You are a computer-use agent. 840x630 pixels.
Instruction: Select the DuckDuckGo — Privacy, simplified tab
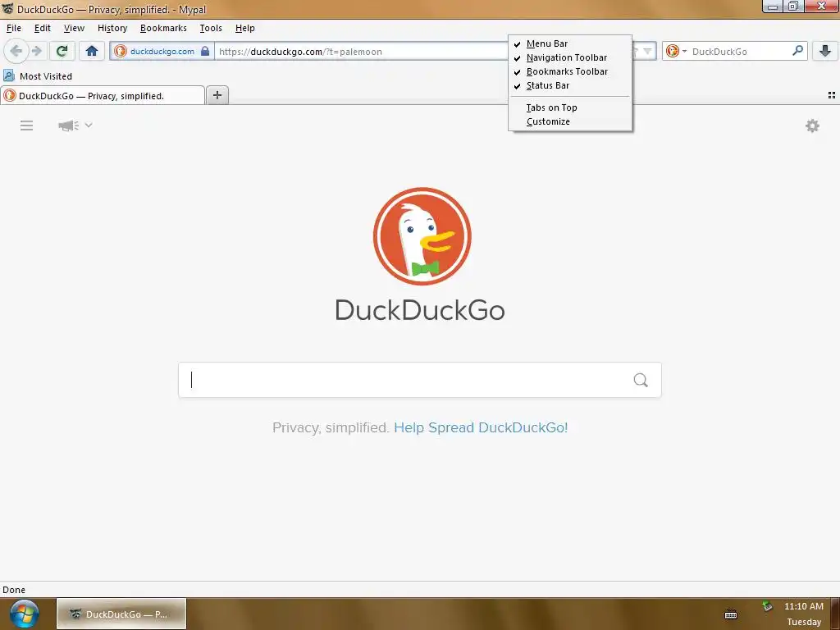point(103,96)
